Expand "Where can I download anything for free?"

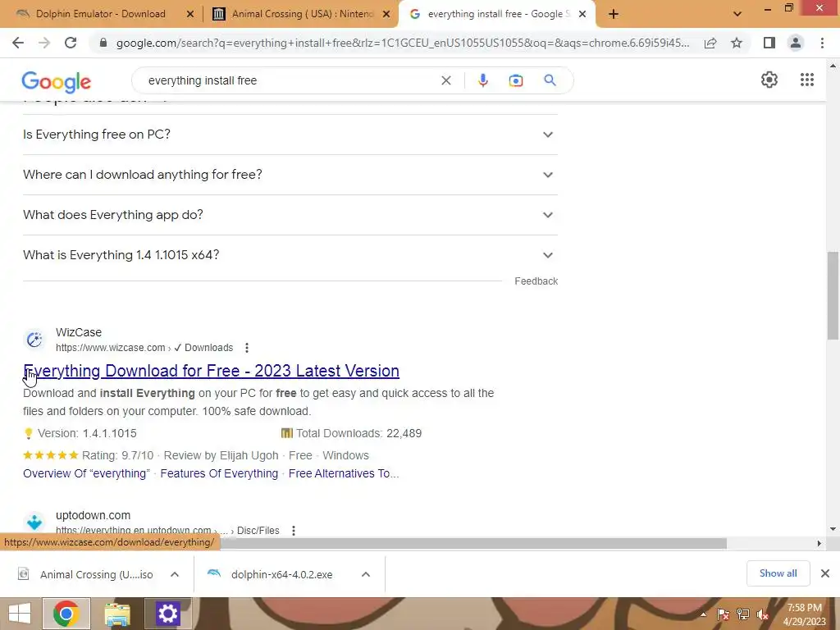[x=290, y=175]
